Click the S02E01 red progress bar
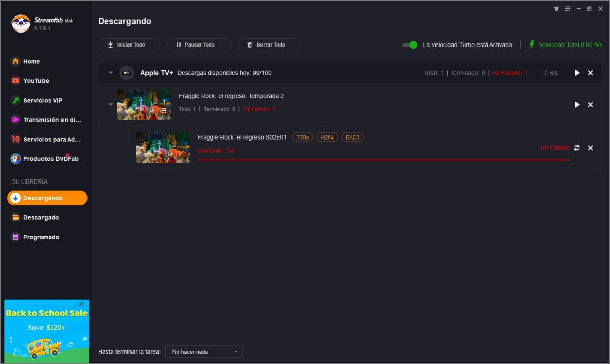 (383, 160)
